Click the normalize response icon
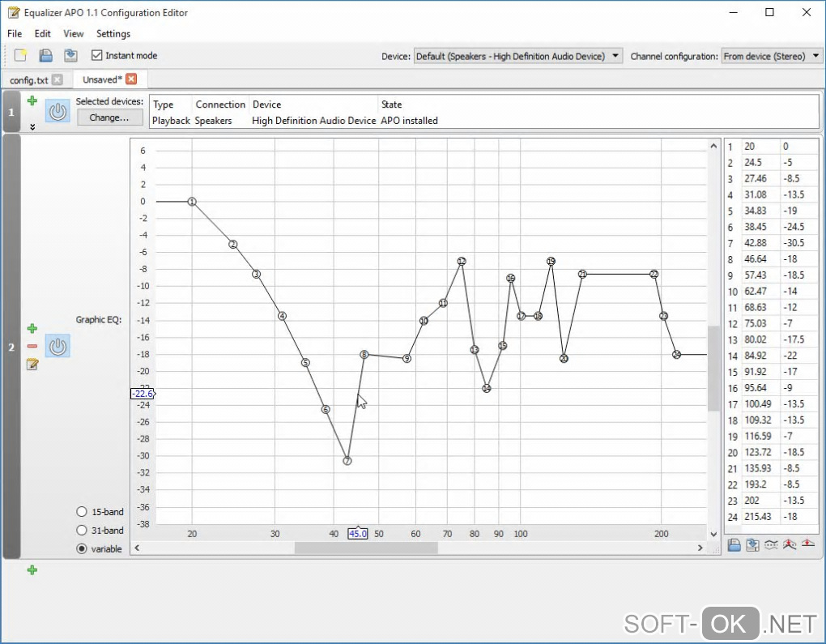This screenshot has height=644, width=826. (789, 545)
